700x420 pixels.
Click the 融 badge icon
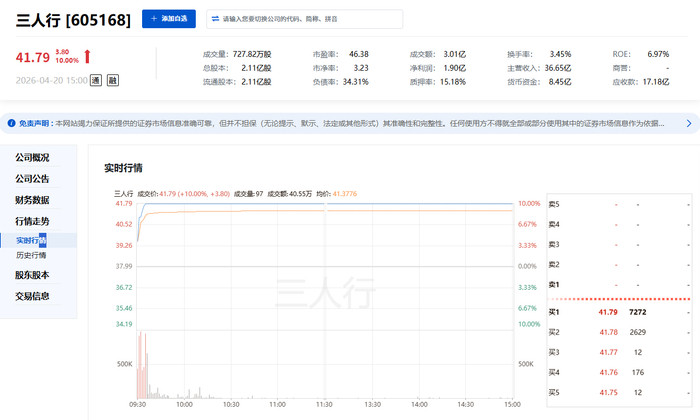click(x=113, y=80)
